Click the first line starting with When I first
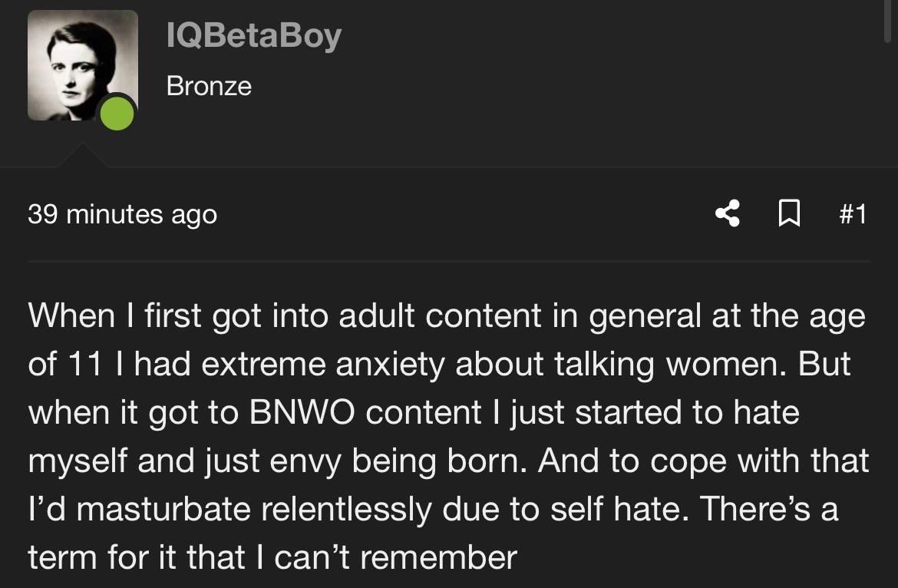 pos(447,316)
